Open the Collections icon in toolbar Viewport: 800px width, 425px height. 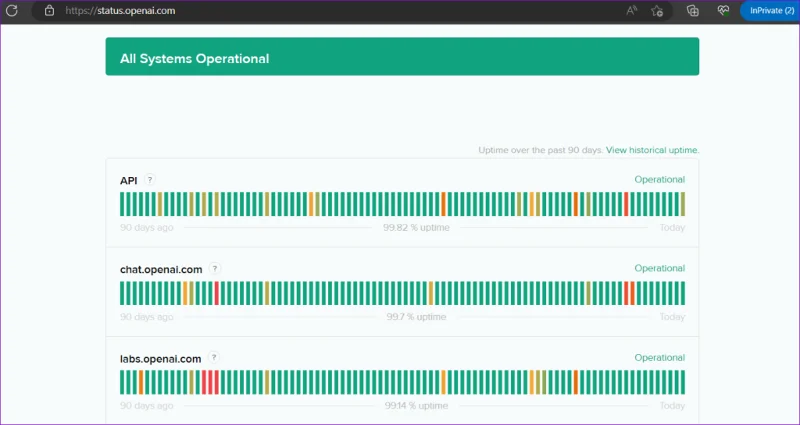click(x=692, y=10)
